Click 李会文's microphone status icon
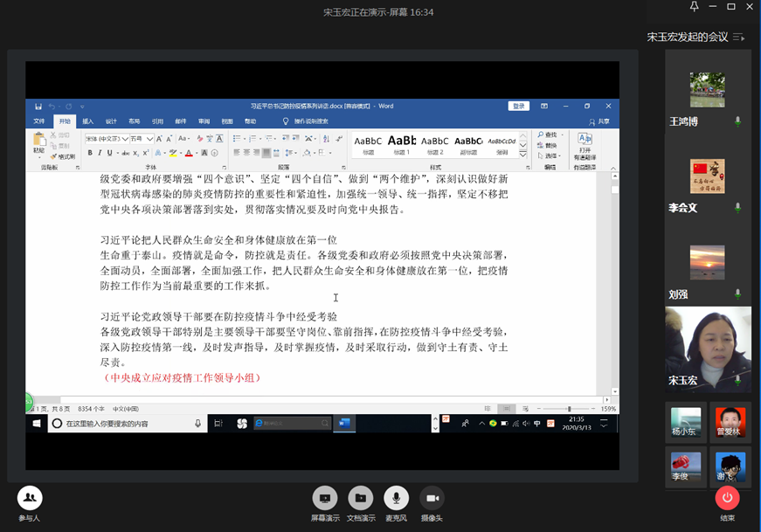Viewport: 761px width, 532px height. [x=737, y=208]
